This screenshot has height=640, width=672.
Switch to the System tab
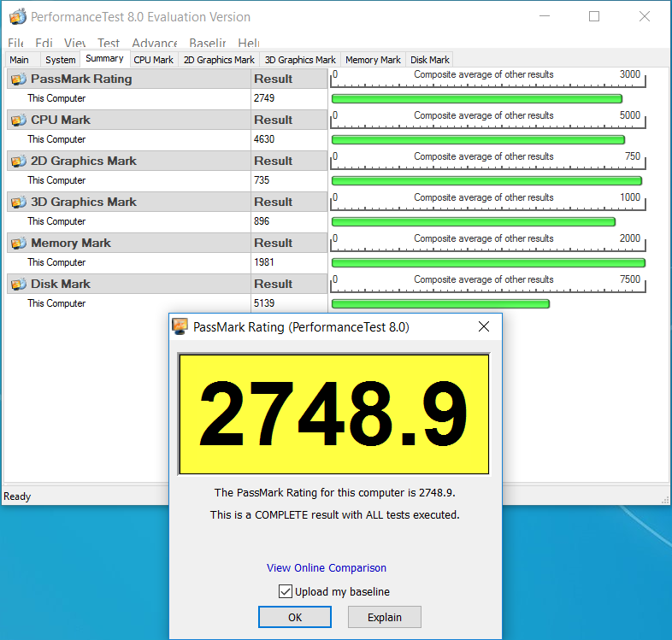coord(61,60)
